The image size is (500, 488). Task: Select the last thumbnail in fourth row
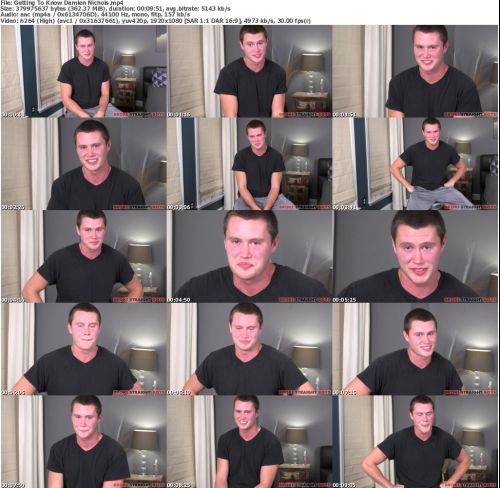[x=415, y=349]
